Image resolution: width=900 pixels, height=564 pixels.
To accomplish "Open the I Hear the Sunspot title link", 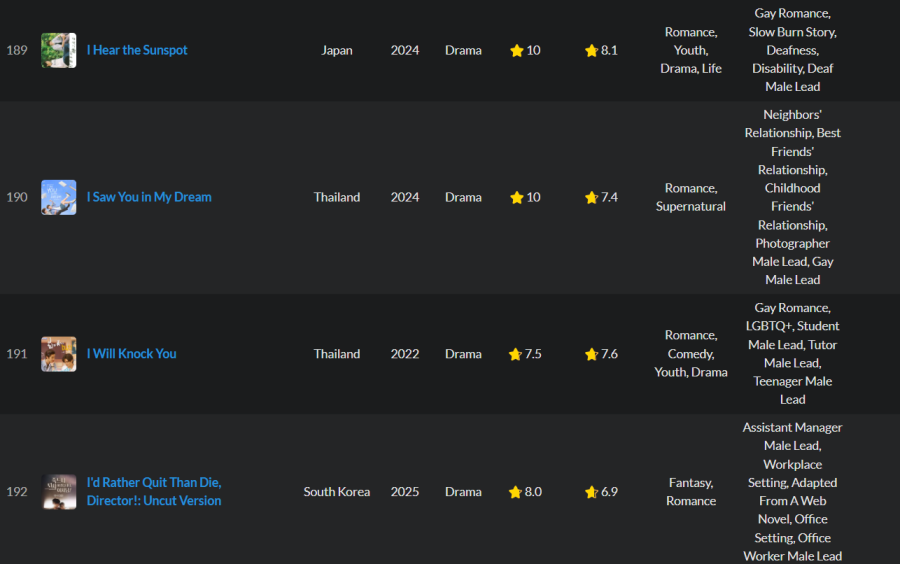I will coord(137,50).
